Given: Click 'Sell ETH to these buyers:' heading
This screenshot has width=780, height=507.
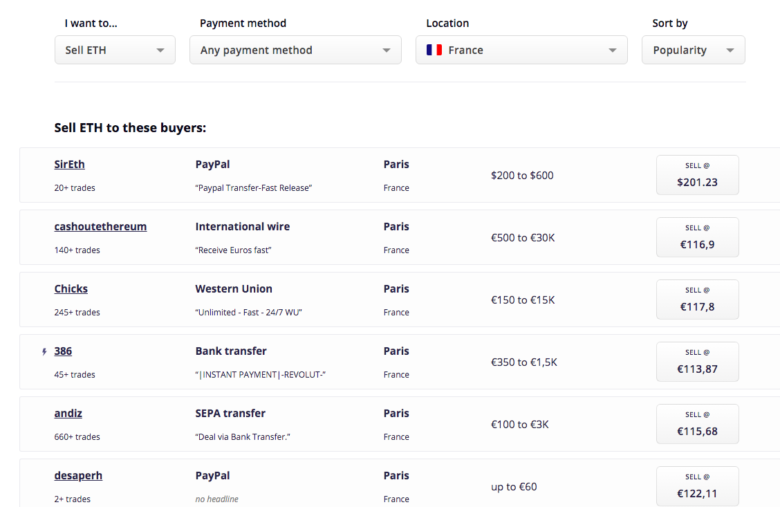Looking at the screenshot, I should pyautogui.click(x=130, y=128).
